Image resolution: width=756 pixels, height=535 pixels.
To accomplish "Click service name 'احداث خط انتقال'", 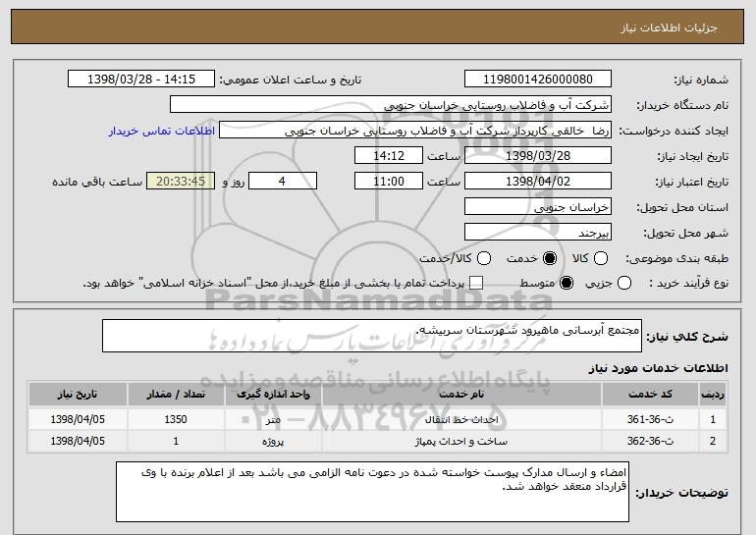I will 461,419.
